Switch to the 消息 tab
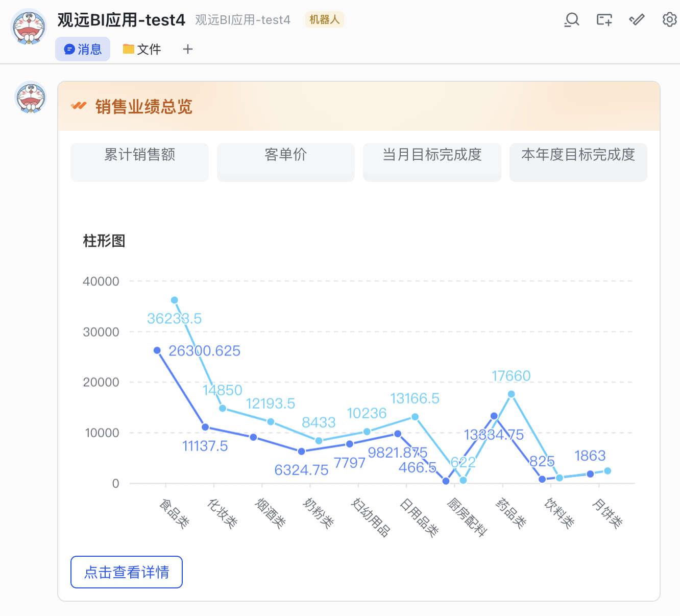Screen dimensions: 680x616 (x=83, y=49)
